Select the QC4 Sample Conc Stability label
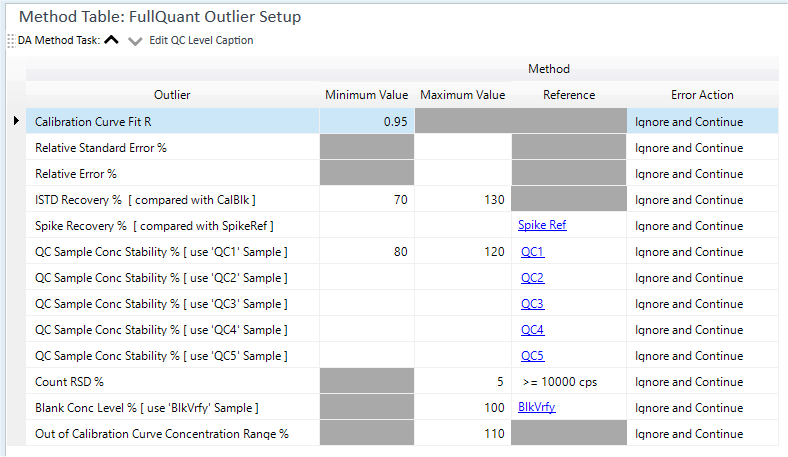Image resolution: width=788 pixels, height=457 pixels. [161, 330]
